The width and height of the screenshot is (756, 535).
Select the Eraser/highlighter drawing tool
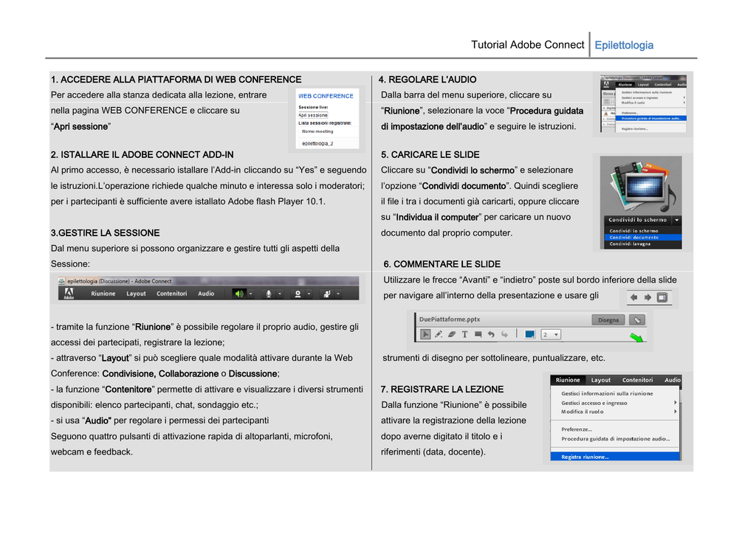click(x=452, y=334)
